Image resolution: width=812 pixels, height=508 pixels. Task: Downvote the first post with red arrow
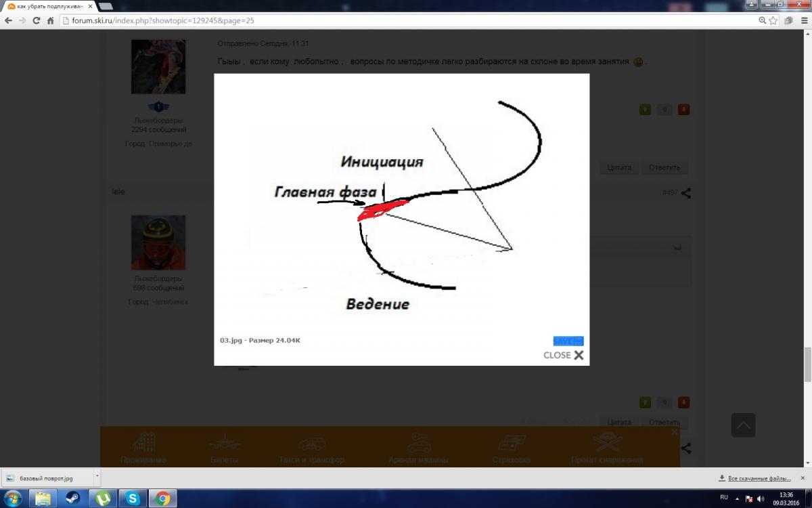(683, 109)
